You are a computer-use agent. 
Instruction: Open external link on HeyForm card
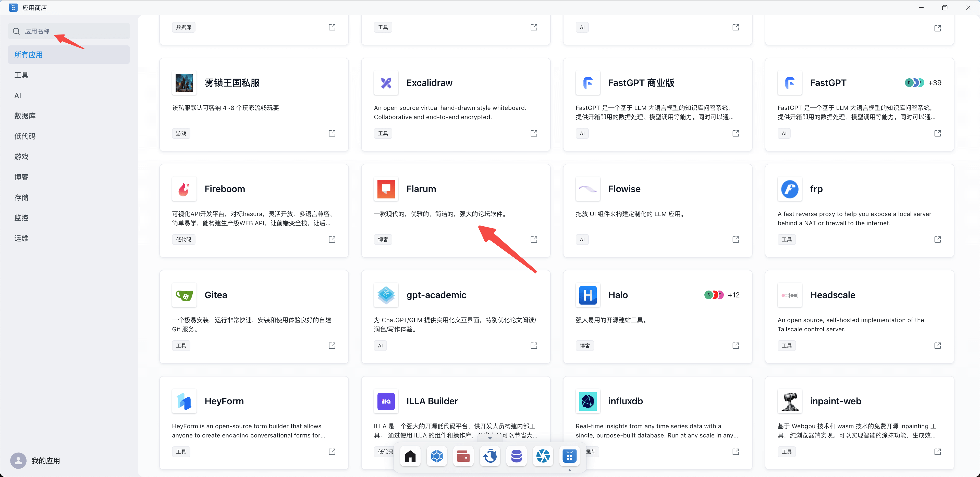point(332,451)
